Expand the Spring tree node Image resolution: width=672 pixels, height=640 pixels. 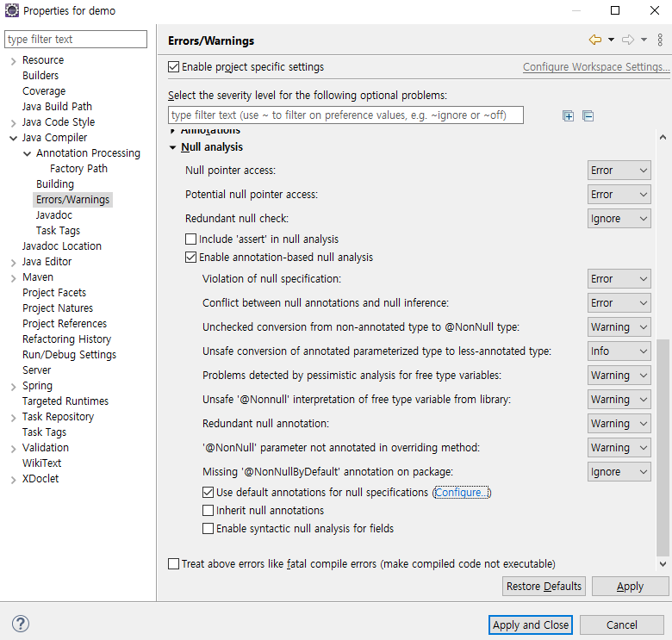(13, 387)
